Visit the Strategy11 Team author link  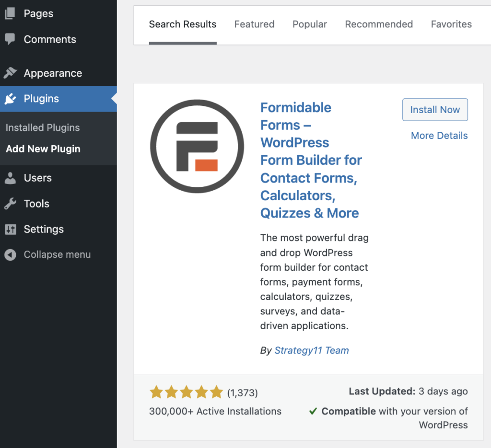click(x=312, y=350)
